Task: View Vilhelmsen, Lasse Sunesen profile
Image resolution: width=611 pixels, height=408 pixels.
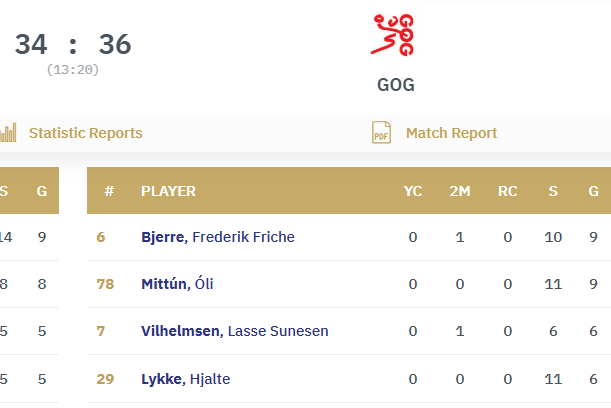Action: [235, 331]
